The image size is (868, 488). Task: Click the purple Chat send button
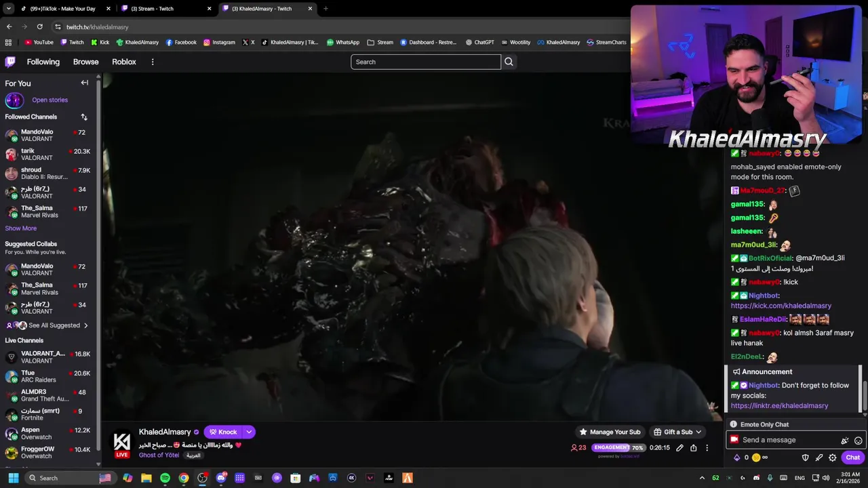click(x=852, y=457)
